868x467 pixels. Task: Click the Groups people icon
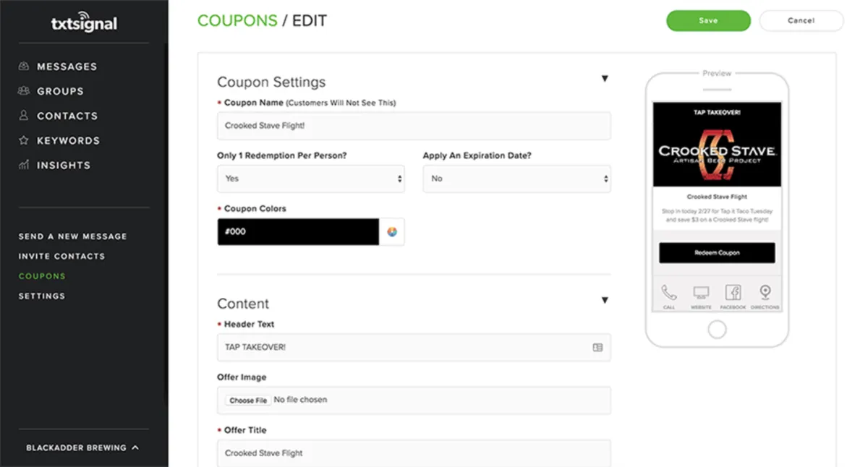[x=24, y=91]
